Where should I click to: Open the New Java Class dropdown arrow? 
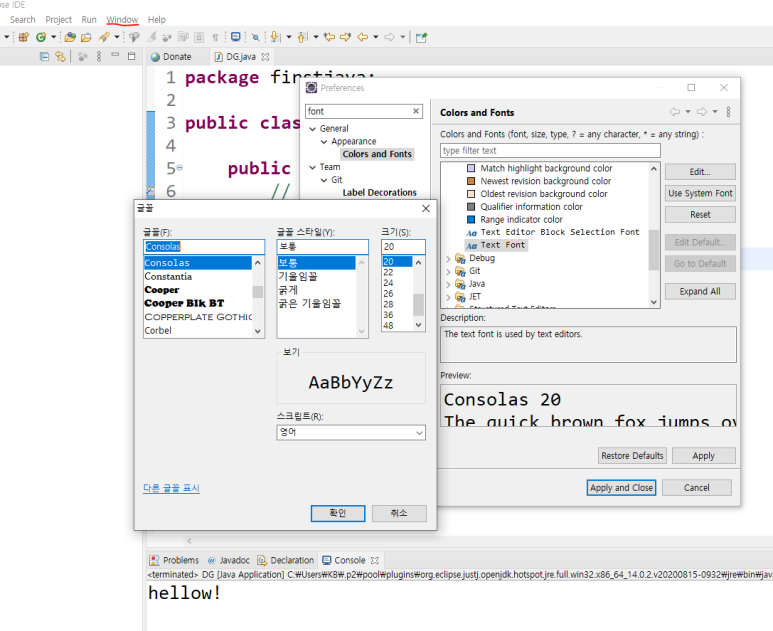(53, 37)
